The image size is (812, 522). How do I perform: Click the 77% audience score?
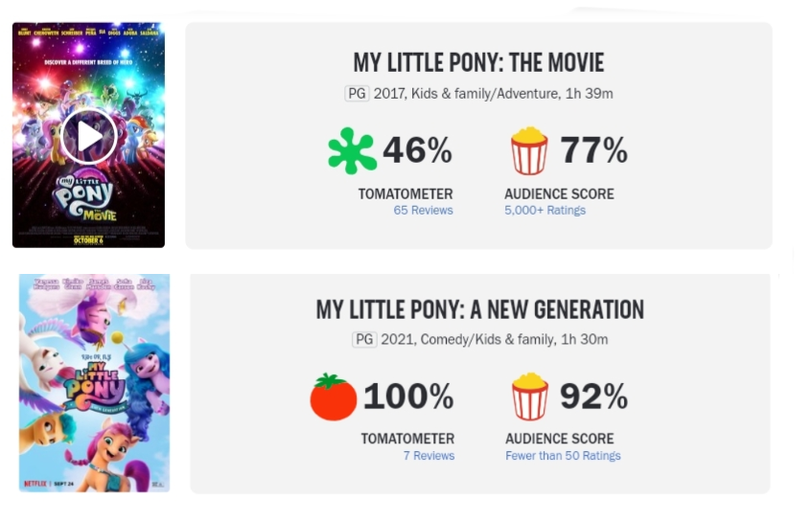593,150
